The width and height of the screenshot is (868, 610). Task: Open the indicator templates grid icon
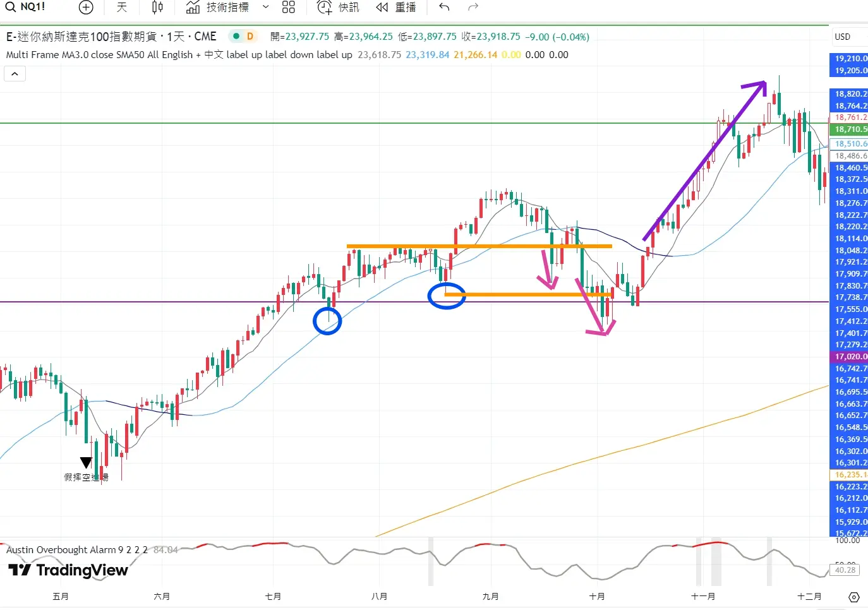pos(289,8)
